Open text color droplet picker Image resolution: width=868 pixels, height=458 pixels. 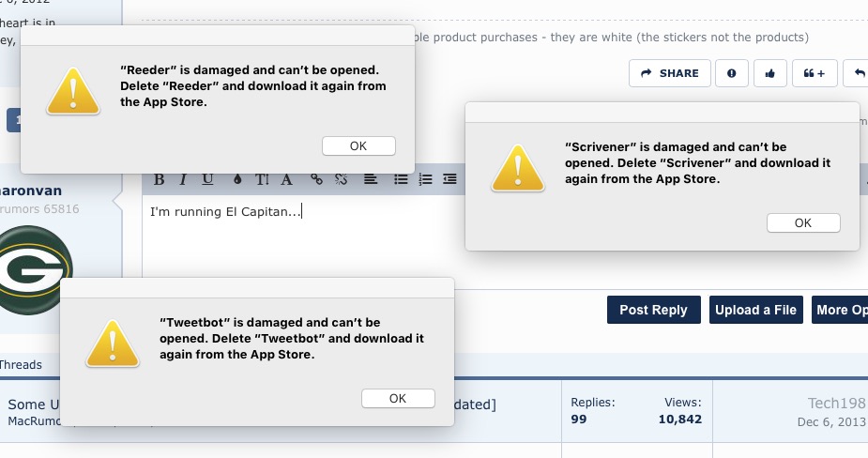click(236, 178)
